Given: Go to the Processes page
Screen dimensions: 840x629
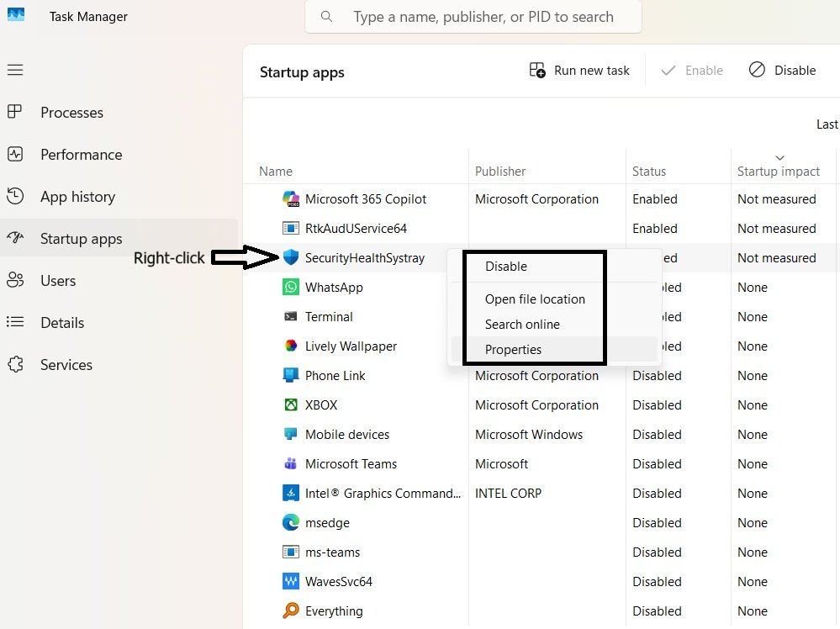Looking at the screenshot, I should (x=119, y=113).
